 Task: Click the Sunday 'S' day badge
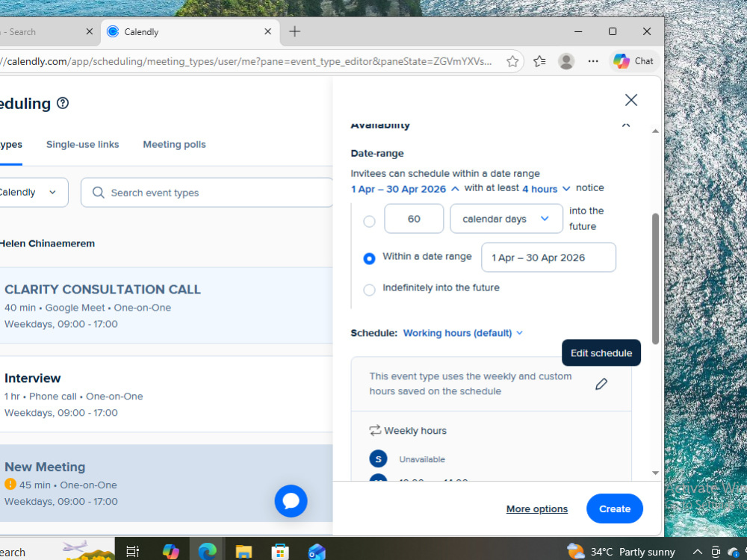coord(378,459)
